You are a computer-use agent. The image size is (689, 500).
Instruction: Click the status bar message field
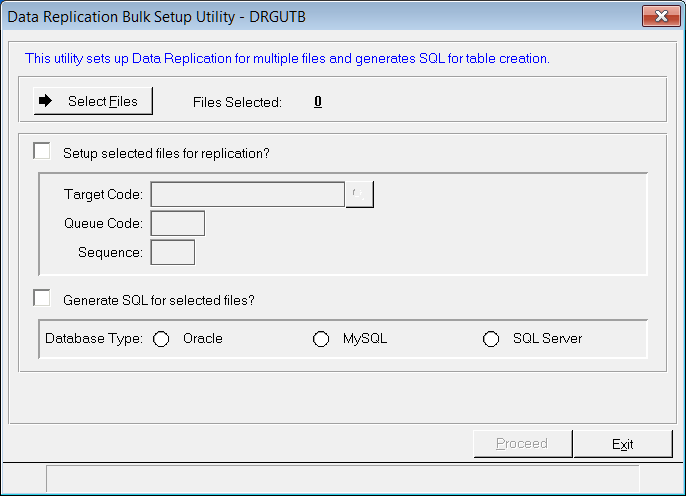pos(343,478)
